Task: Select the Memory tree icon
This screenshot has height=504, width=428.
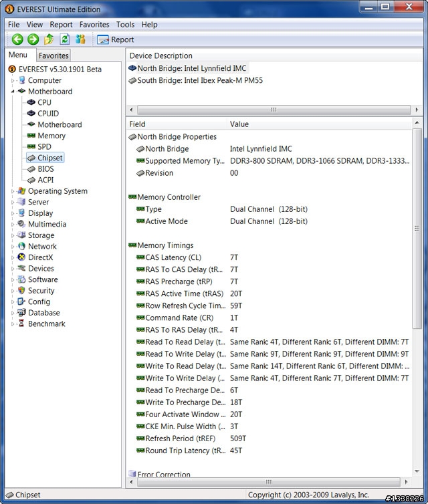Action: 31,135
